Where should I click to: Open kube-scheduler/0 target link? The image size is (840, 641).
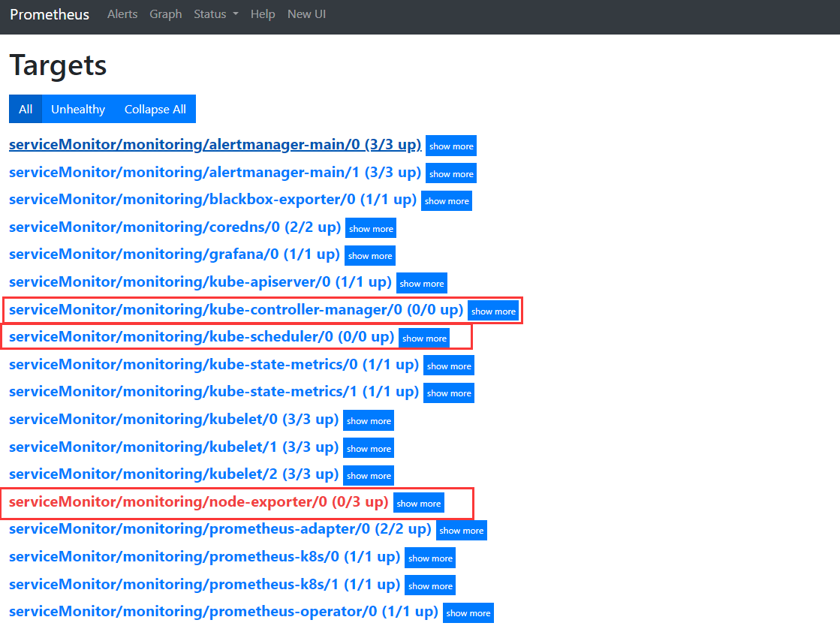tap(201, 337)
